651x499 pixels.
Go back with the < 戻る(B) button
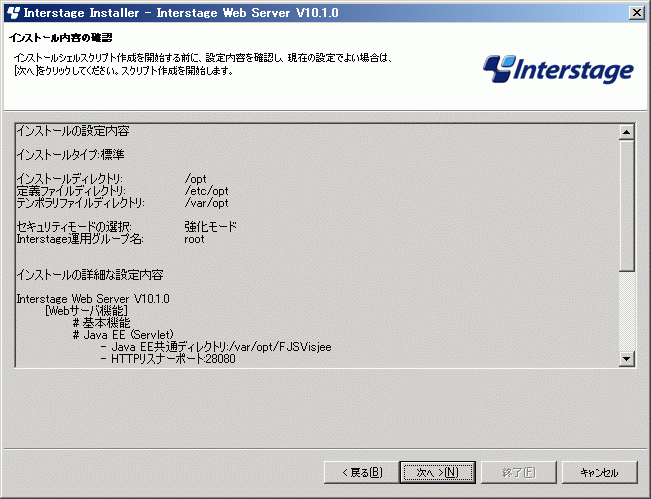[362, 472]
